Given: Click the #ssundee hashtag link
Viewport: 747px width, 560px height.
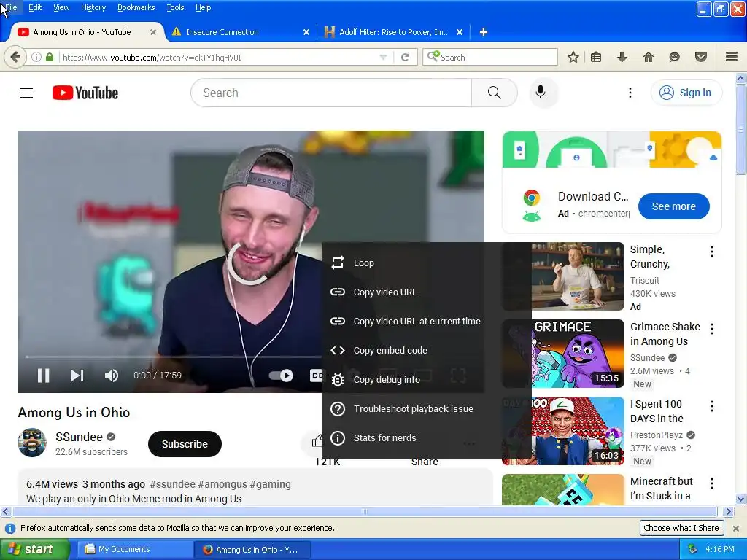Looking at the screenshot, I should point(172,484).
